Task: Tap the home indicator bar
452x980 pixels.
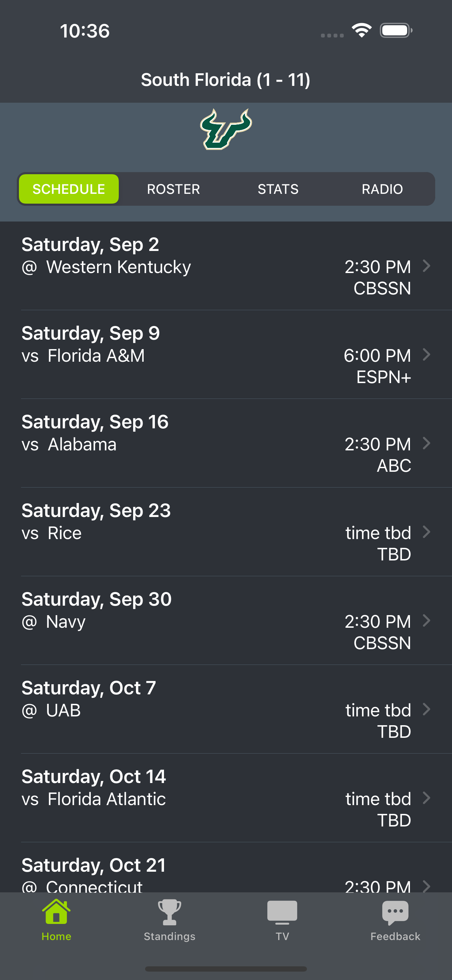Action: point(226,968)
